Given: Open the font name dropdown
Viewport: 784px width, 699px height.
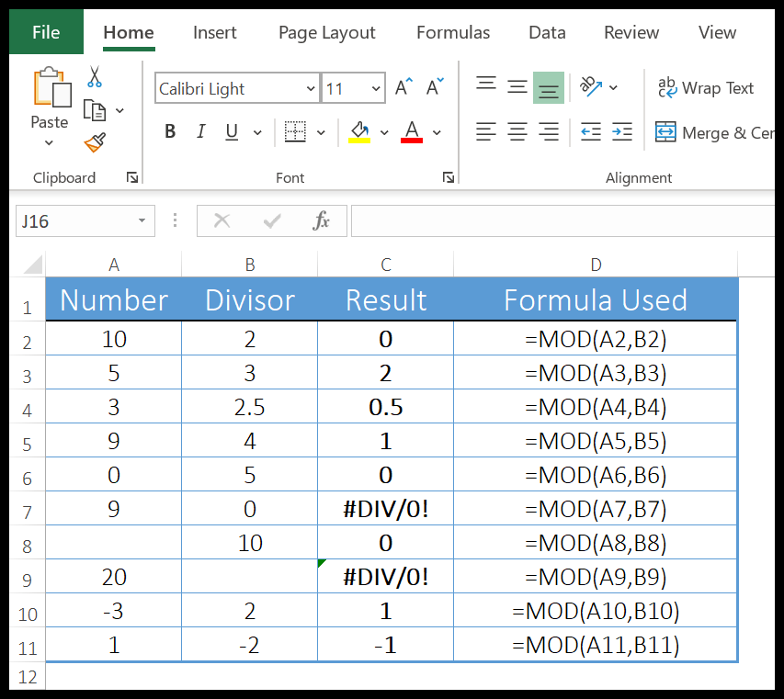Looking at the screenshot, I should (310, 88).
